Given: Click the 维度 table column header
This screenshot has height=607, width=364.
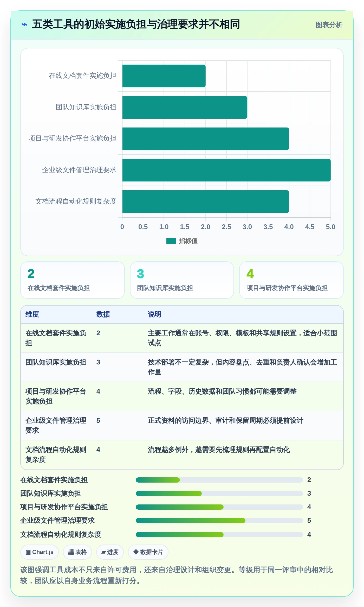Looking at the screenshot, I should pyautogui.click(x=32, y=314).
